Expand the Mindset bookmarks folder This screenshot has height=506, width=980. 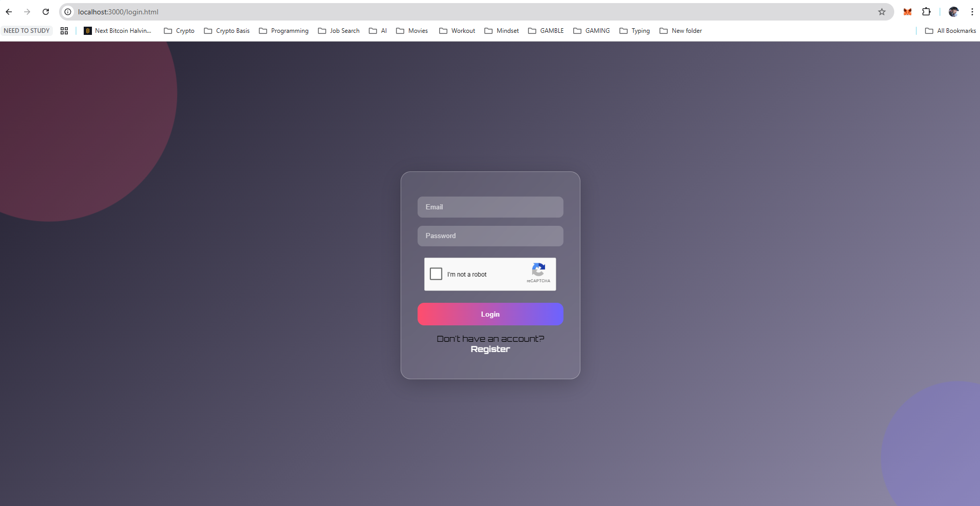[502, 31]
